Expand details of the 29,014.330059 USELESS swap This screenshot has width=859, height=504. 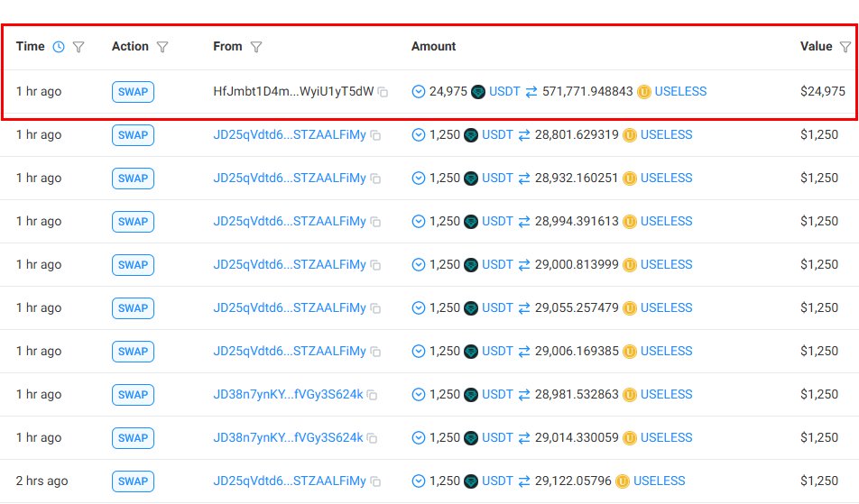point(418,437)
